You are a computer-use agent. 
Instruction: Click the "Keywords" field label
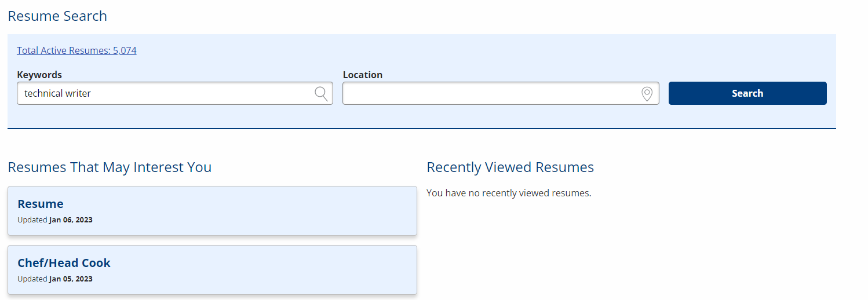pyautogui.click(x=39, y=75)
